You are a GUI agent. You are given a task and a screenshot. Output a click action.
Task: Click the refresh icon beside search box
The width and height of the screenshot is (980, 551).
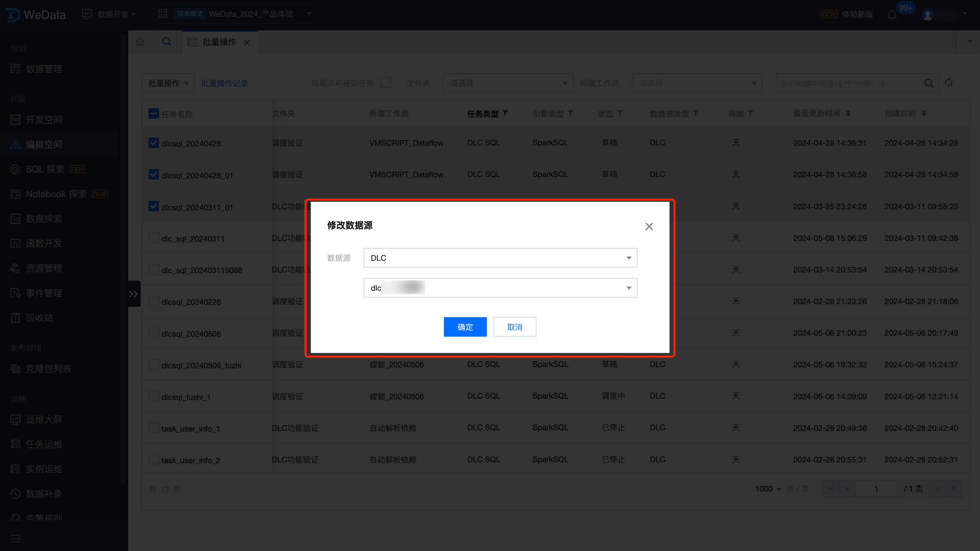[948, 83]
